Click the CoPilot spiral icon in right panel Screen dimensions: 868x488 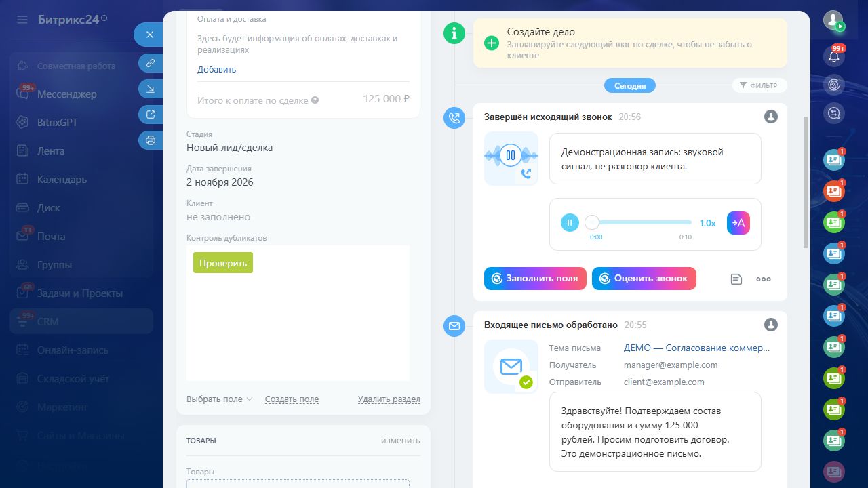[834, 85]
